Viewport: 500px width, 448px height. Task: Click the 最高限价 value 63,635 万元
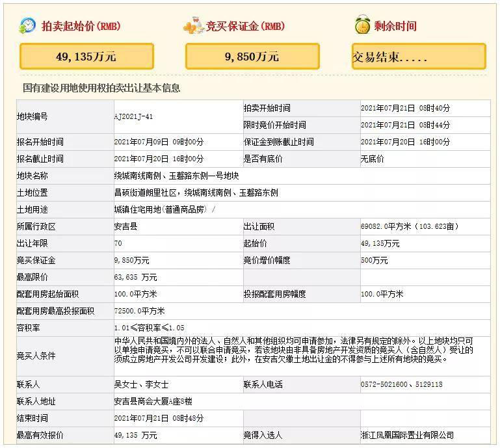[x=135, y=277]
